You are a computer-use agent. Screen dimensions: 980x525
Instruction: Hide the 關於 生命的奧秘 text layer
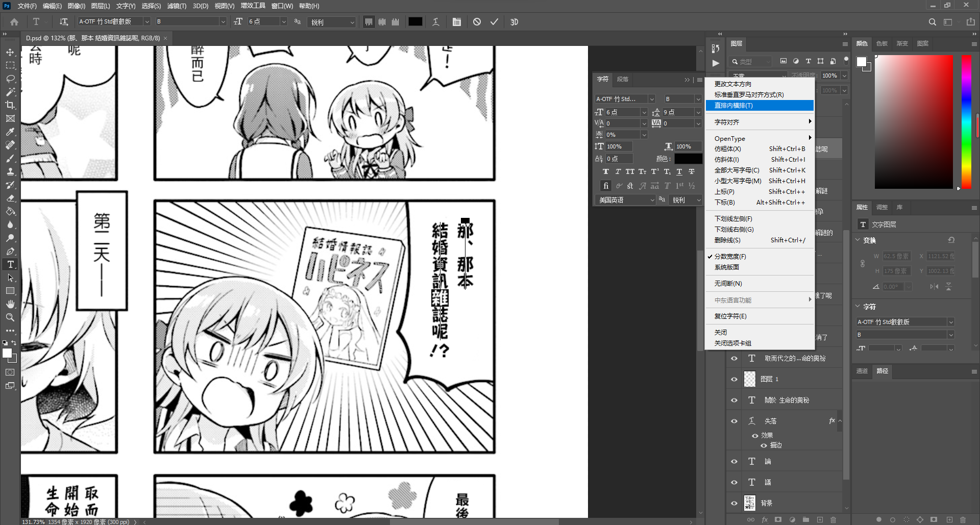click(x=734, y=401)
